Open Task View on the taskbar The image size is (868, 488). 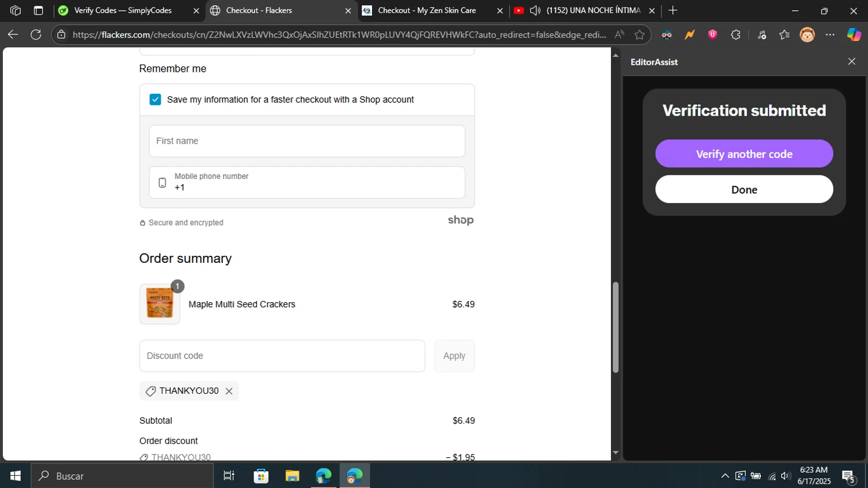tap(229, 476)
